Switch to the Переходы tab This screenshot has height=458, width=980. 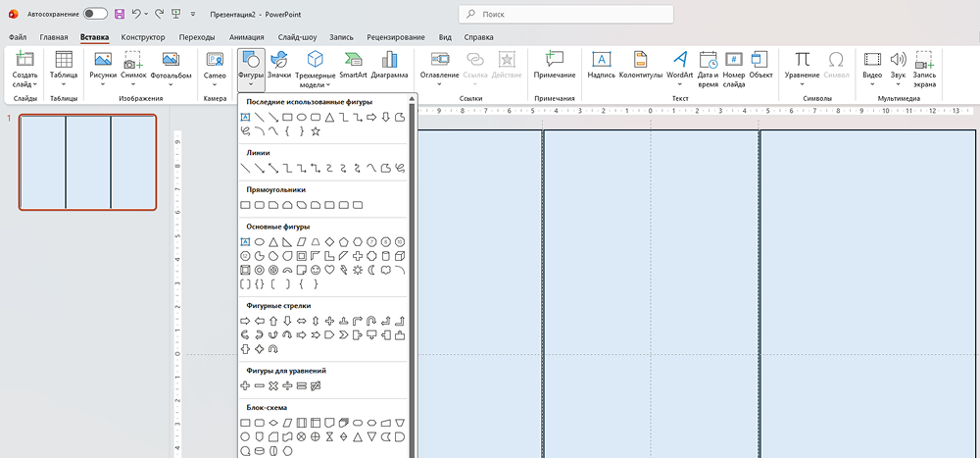coord(197,37)
